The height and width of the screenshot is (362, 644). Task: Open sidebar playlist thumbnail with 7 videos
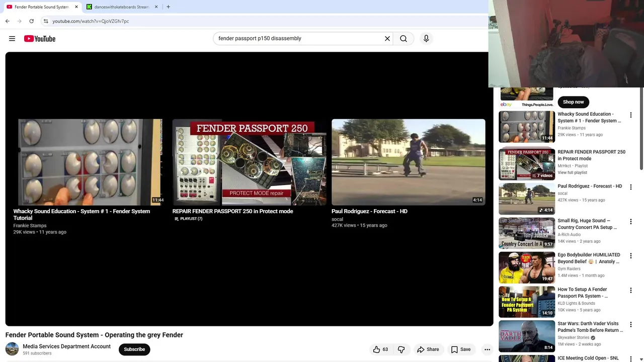pos(527,164)
